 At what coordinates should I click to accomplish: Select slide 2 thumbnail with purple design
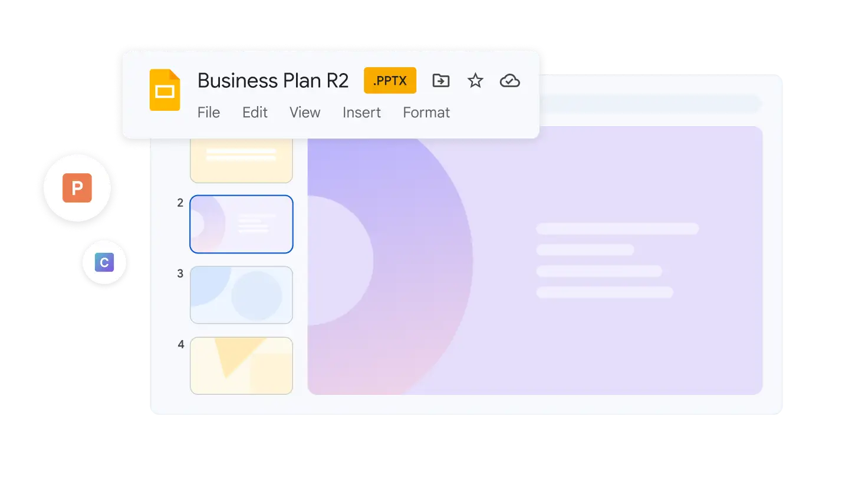[241, 224]
